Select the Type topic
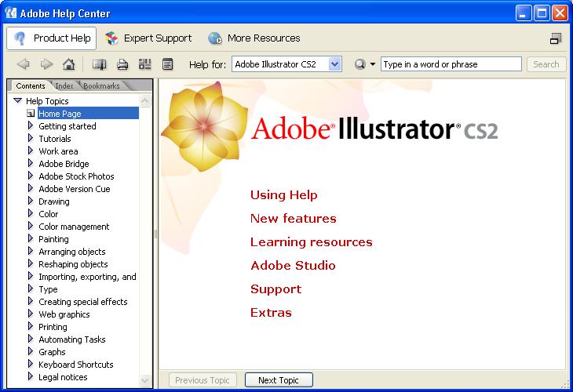The image size is (573, 392). (48, 289)
